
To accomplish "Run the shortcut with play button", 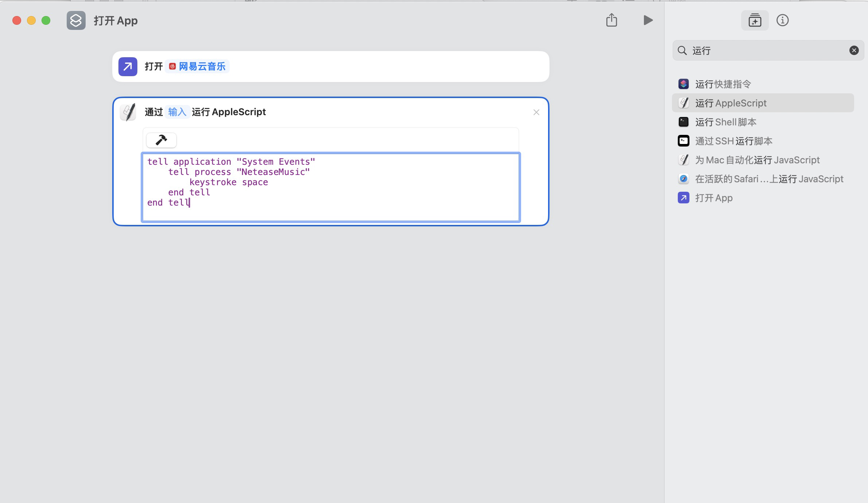I will point(648,20).
